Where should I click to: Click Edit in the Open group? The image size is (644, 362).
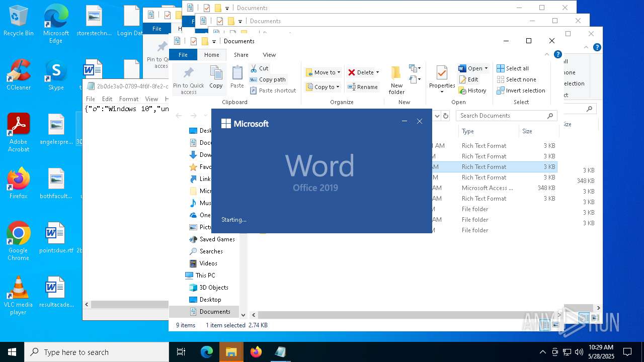(468, 79)
